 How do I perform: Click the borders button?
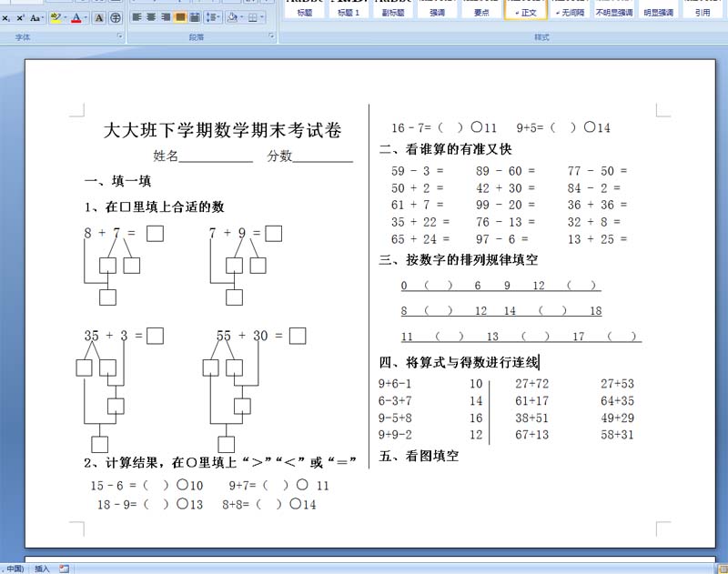(x=253, y=17)
